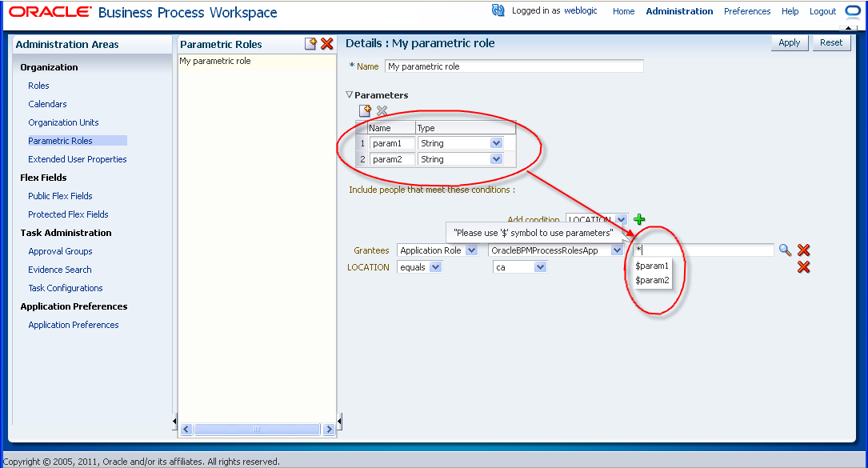Choose $param2 from suggestion list
Screen dimensions: 868x468
click(652, 280)
